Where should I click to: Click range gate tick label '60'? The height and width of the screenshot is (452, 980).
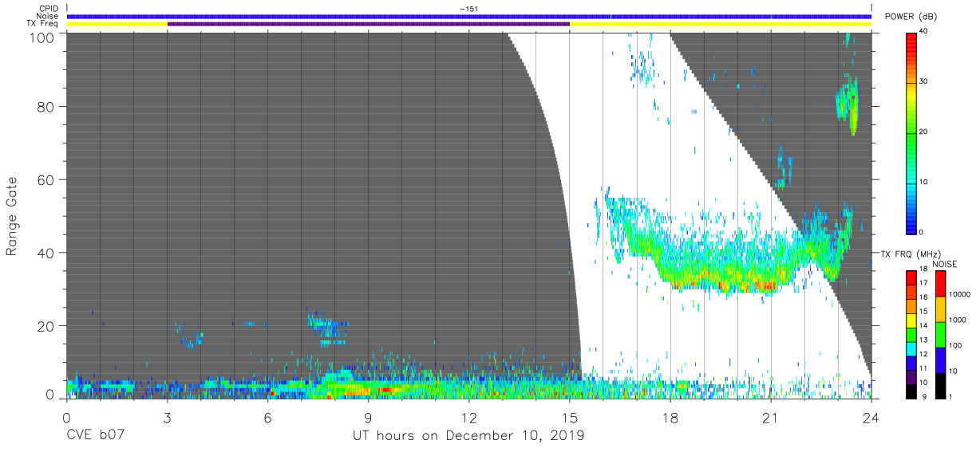point(46,179)
